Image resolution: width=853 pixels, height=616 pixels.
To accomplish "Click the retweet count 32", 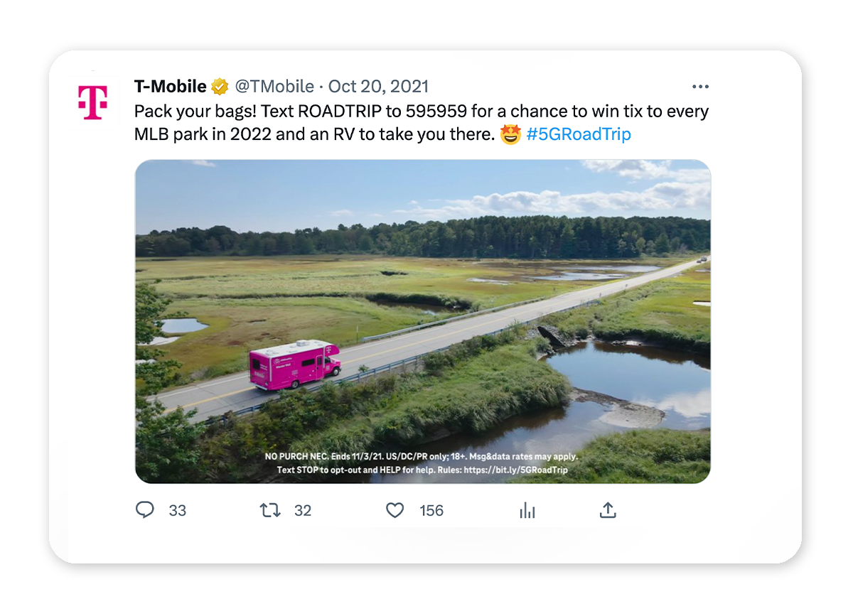I will pyautogui.click(x=303, y=511).
